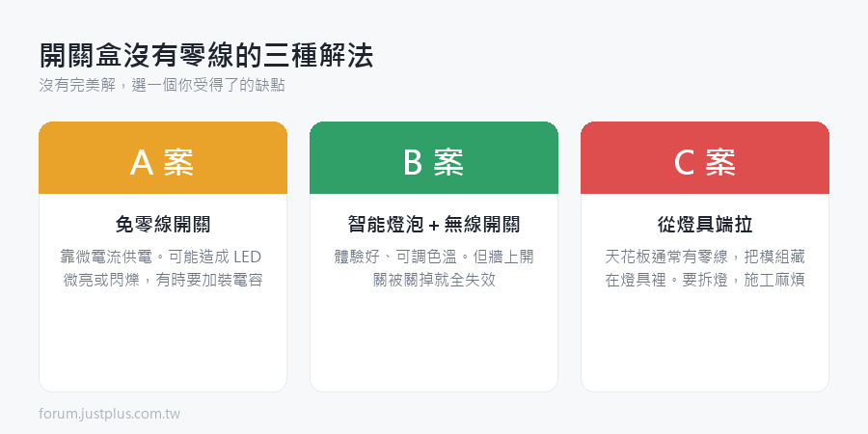The height and width of the screenshot is (434, 868).
Task: Click the text 要拆燈，施工麻煩
Action: 744,281
